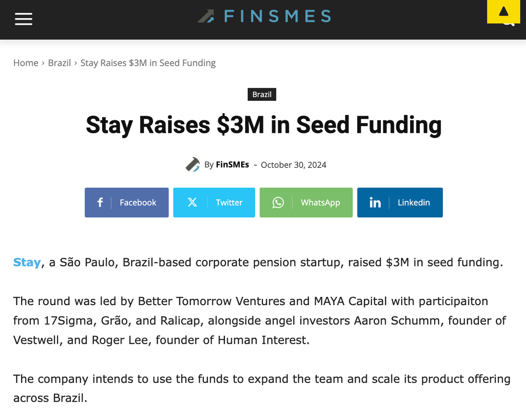Click the yellow scroll-to-top arrow
526x420 pixels.
tap(503, 11)
